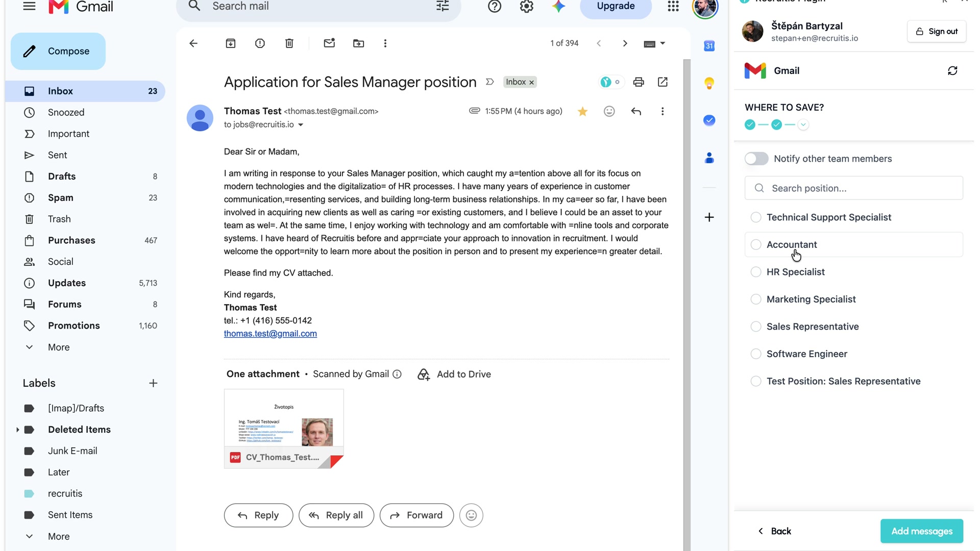
Task: Select Technical Support Specialist position
Action: [x=853, y=217]
